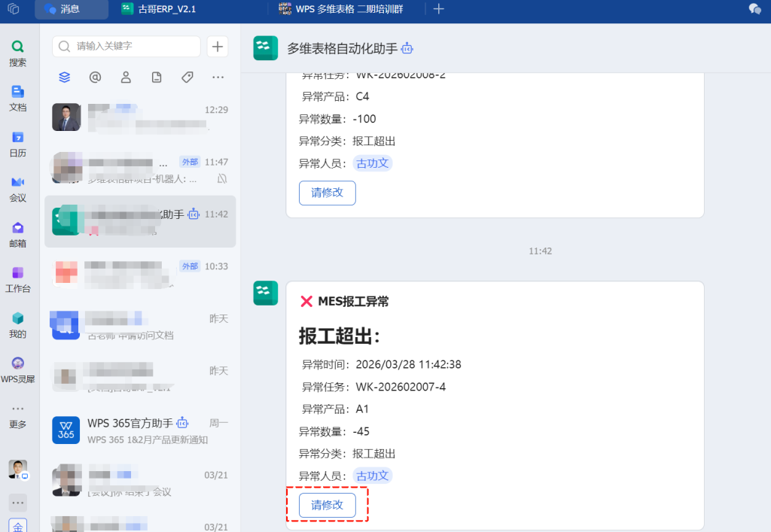Filter conversations by document icon
The height and width of the screenshot is (532, 771).
point(157,77)
